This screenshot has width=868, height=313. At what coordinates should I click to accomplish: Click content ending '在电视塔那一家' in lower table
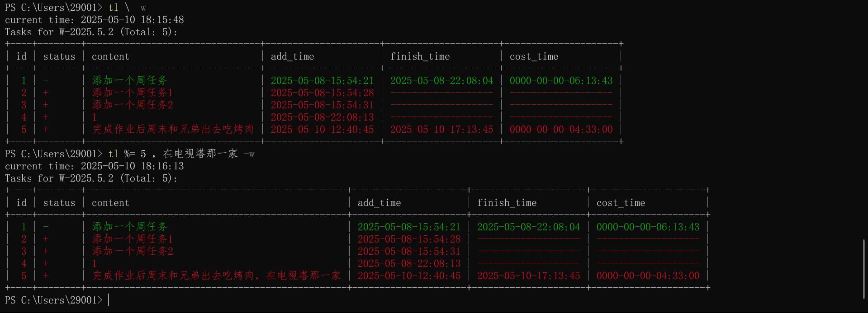(217, 276)
